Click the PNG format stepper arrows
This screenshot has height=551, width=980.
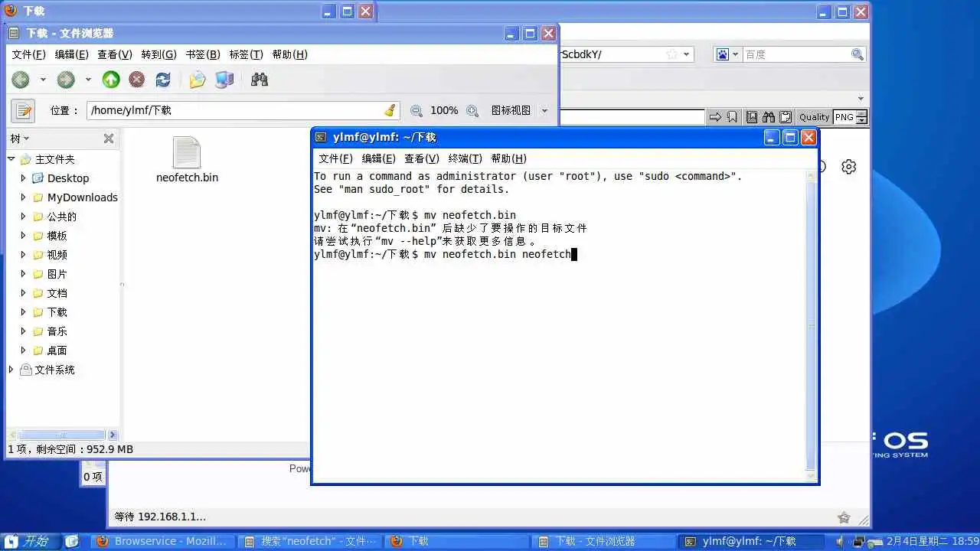[x=861, y=117]
